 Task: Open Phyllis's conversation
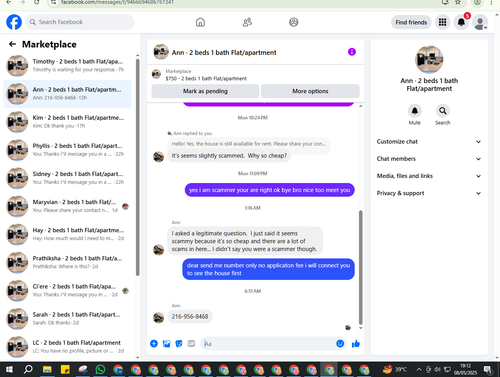67,150
